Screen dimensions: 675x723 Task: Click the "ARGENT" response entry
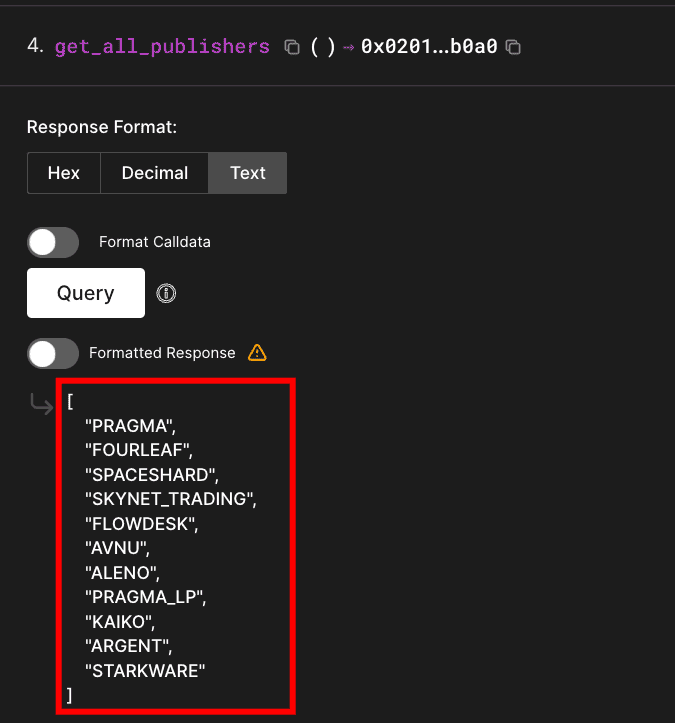129,646
